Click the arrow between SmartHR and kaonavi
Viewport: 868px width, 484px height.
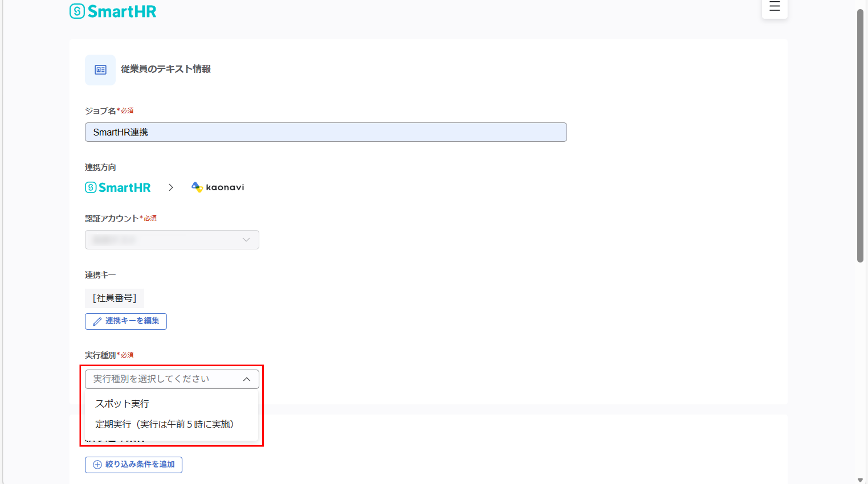(x=171, y=187)
